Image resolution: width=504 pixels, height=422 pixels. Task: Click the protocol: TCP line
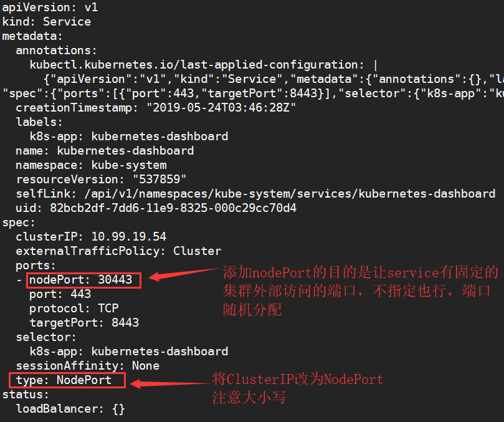74,309
